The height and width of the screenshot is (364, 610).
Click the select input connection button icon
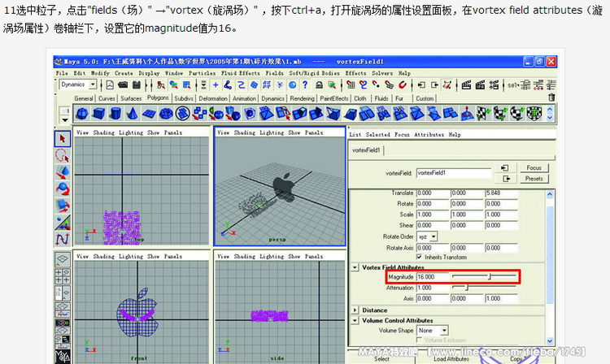(505, 168)
